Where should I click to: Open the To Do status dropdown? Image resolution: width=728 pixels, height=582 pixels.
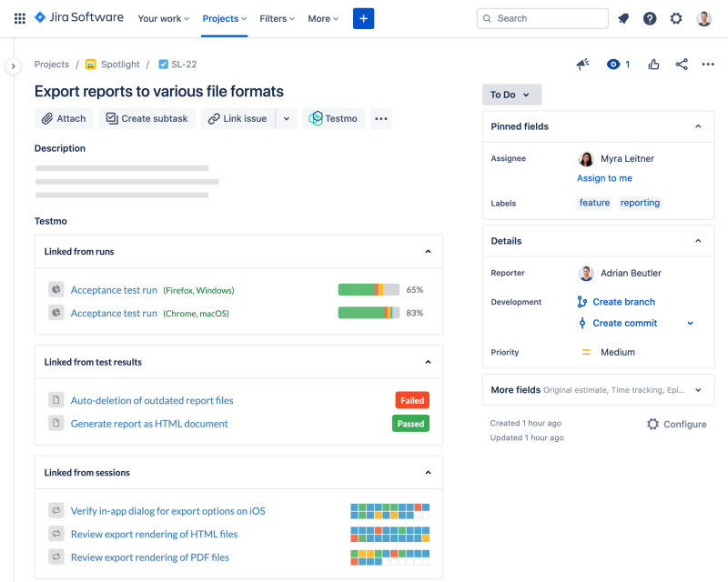coord(511,95)
